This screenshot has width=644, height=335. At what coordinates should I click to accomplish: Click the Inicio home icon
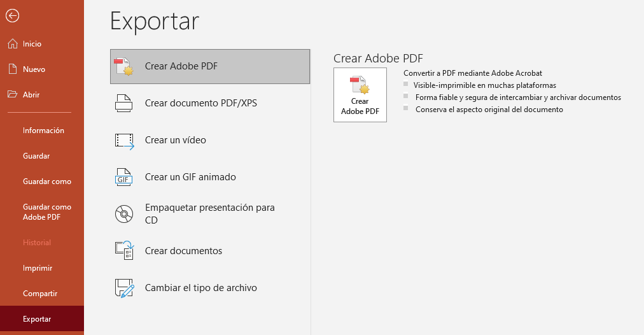pyautogui.click(x=11, y=44)
